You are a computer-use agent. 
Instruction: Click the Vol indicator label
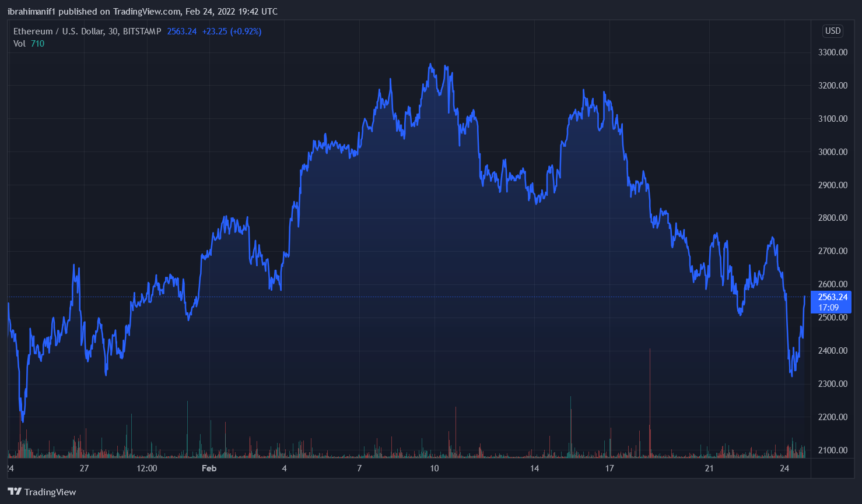[19, 44]
